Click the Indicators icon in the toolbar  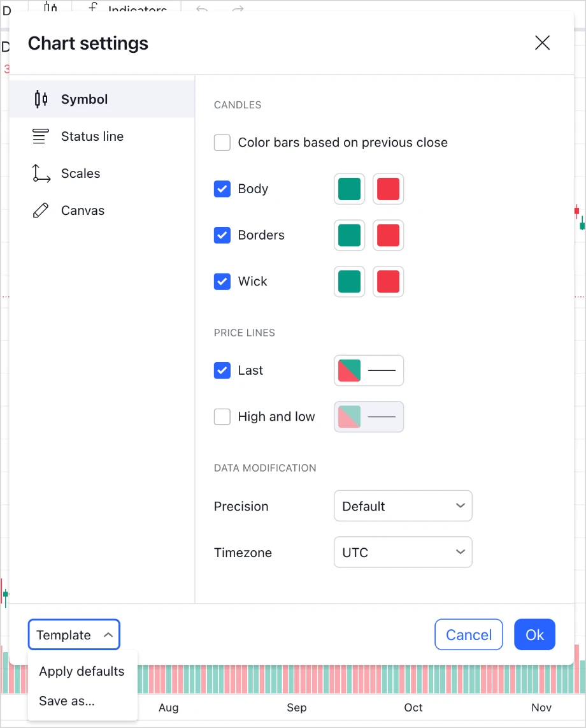click(x=94, y=8)
